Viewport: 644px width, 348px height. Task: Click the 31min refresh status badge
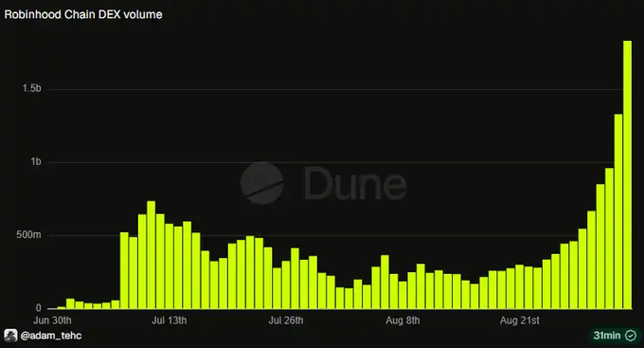pos(615,336)
